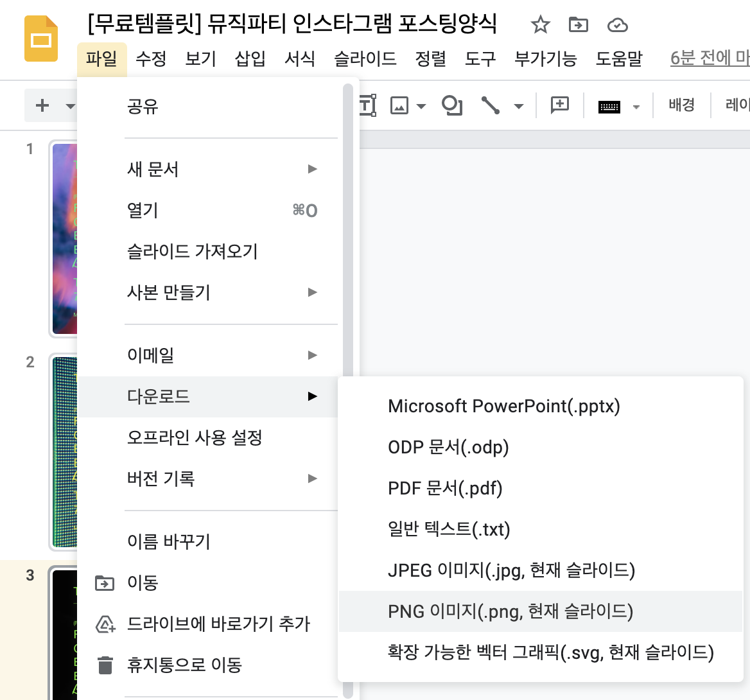Select slide 3 thumbnail
This screenshot has width=750, height=700.
click(64, 633)
